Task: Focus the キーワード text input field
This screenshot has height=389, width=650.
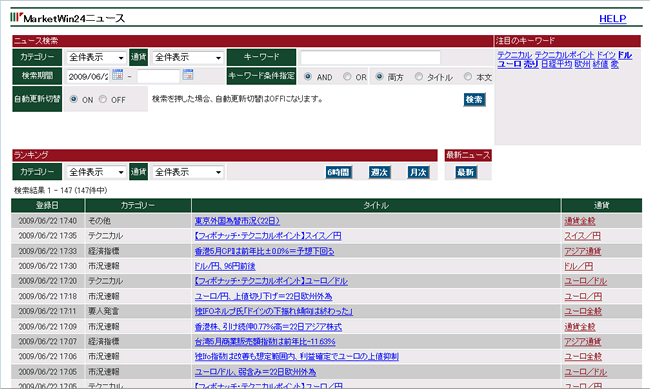Action: pyautogui.click(x=371, y=57)
